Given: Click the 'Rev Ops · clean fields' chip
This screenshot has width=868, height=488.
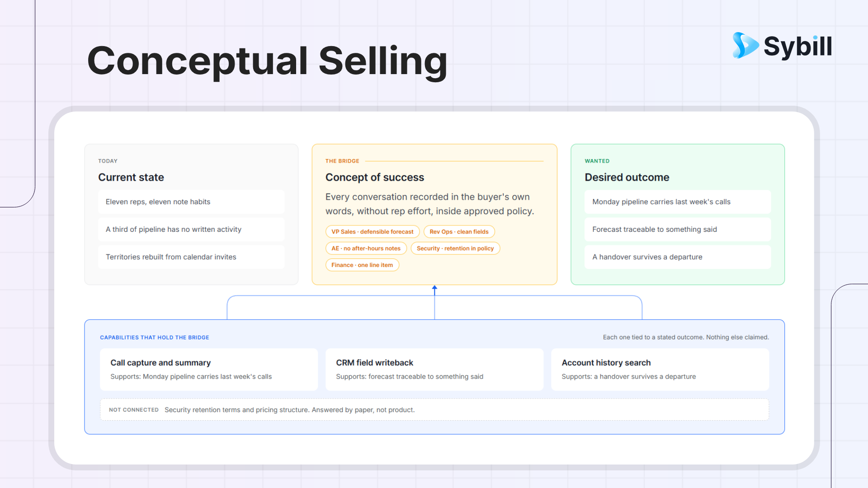Looking at the screenshot, I should coord(459,232).
